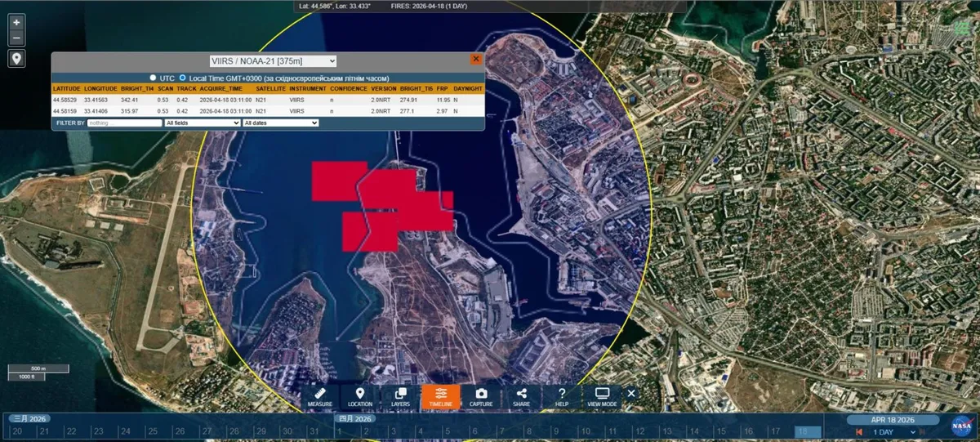
Task: Zoom in on the map
Action: pos(16,23)
